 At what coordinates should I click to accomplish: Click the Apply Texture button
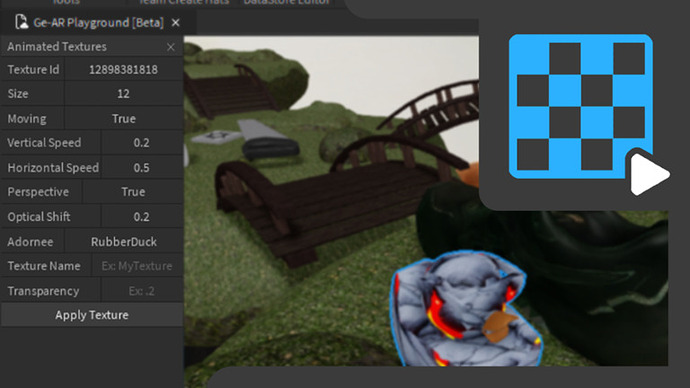[x=92, y=315]
